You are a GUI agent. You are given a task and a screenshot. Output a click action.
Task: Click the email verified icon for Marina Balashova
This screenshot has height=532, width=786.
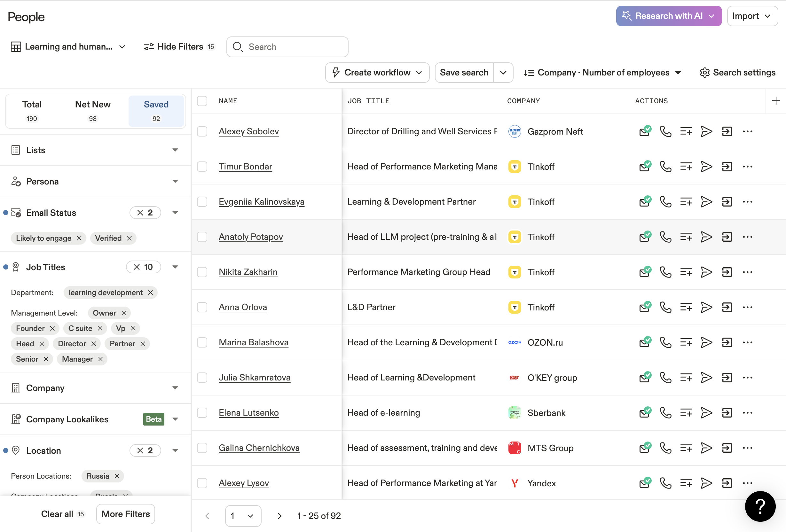645,342
